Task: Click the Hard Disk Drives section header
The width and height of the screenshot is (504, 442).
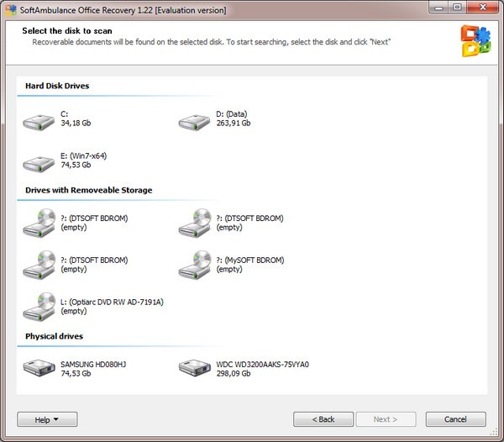Action: point(57,86)
